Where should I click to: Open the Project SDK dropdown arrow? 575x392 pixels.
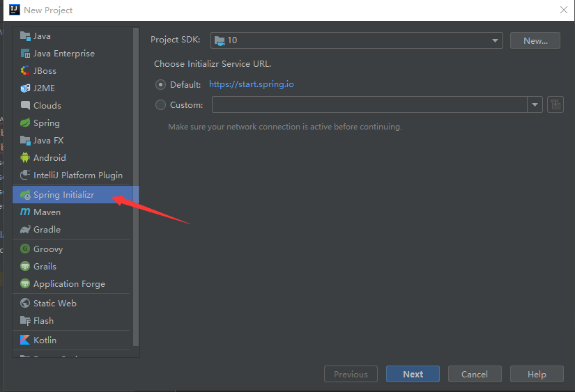click(x=495, y=40)
